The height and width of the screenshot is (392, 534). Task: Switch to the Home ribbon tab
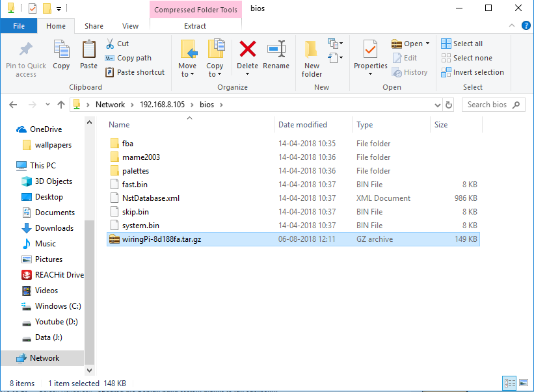pos(56,26)
